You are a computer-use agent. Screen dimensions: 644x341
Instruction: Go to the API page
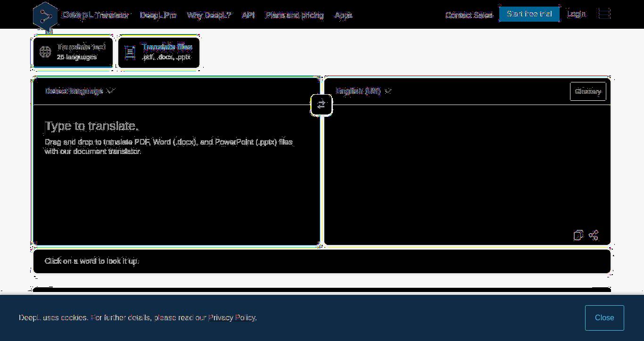(248, 15)
